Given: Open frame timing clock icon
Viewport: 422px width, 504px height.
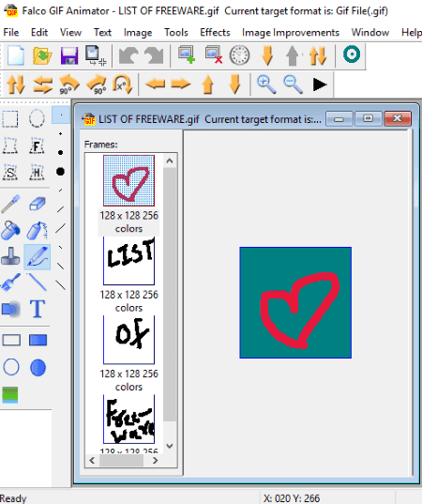Looking at the screenshot, I should (239, 55).
